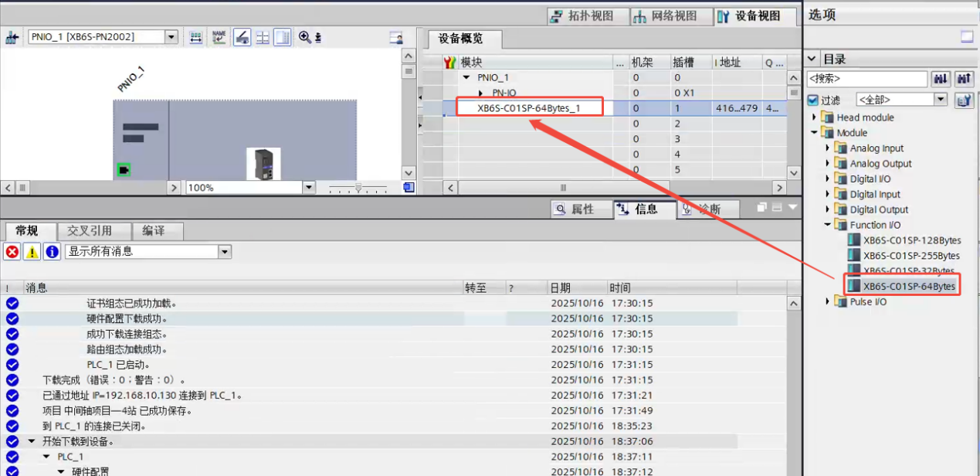Image resolution: width=980 pixels, height=476 pixels.
Task: Click the catalog search input field
Action: [x=866, y=79]
